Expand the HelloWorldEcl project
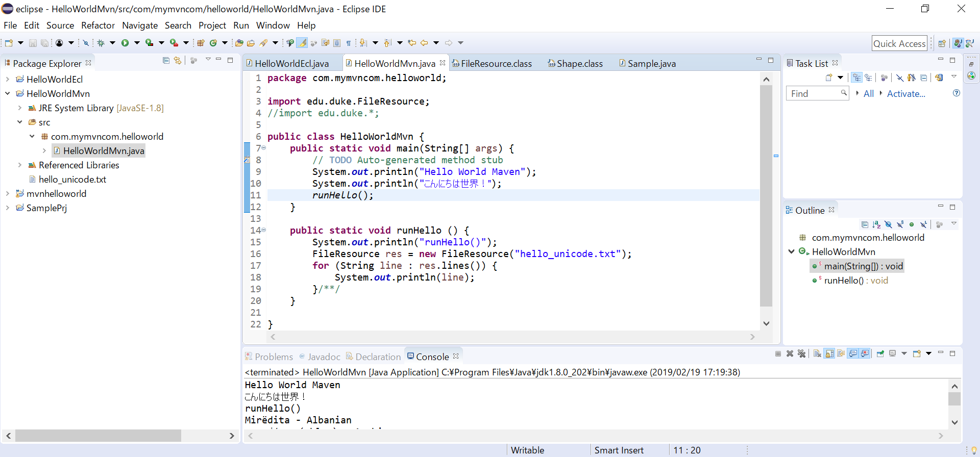The width and height of the screenshot is (980, 457). pos(8,79)
